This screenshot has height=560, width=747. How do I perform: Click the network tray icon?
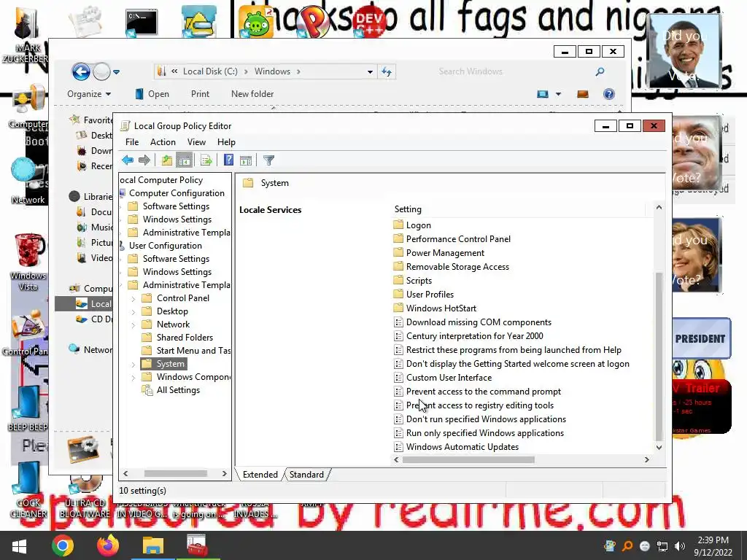click(662, 546)
